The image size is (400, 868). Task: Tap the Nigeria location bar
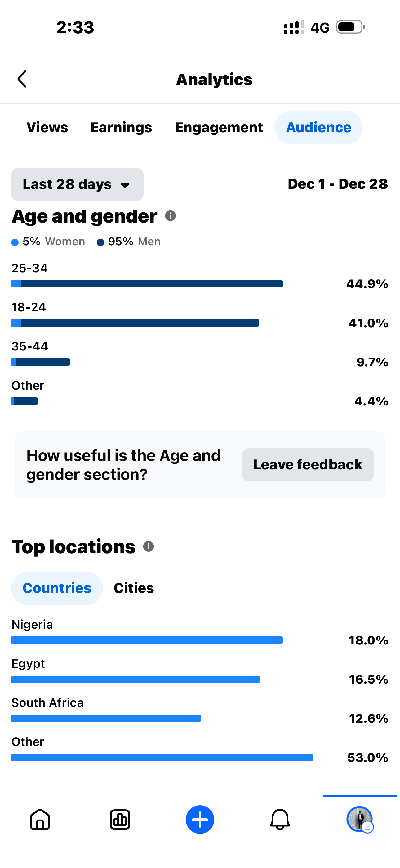tap(147, 640)
